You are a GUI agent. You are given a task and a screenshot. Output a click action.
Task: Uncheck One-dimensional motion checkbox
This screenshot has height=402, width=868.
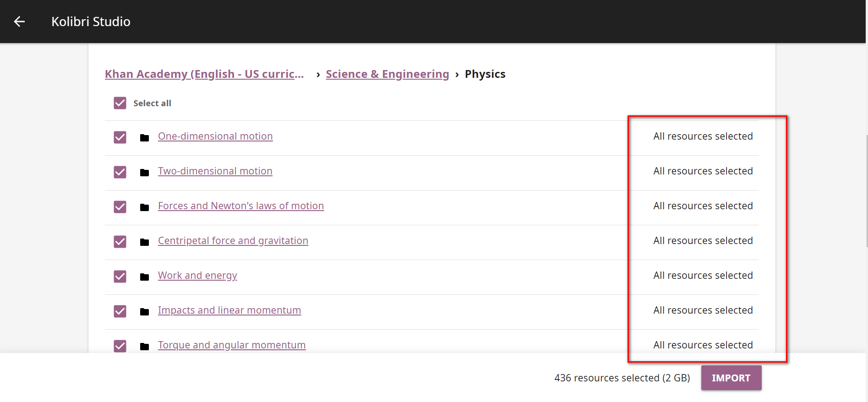click(x=120, y=137)
